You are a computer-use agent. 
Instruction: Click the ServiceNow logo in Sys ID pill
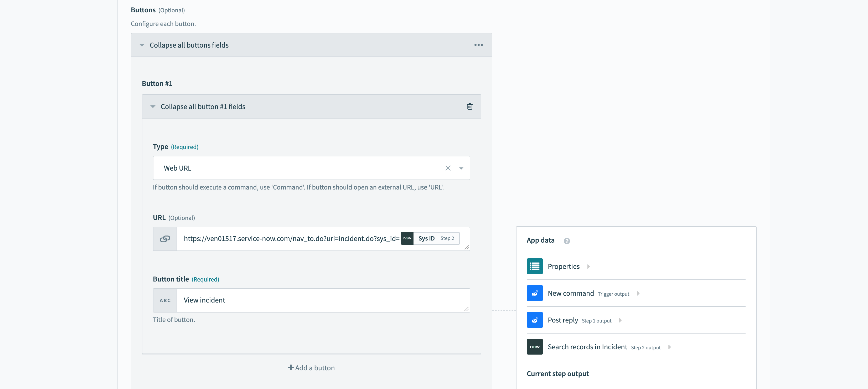(407, 238)
